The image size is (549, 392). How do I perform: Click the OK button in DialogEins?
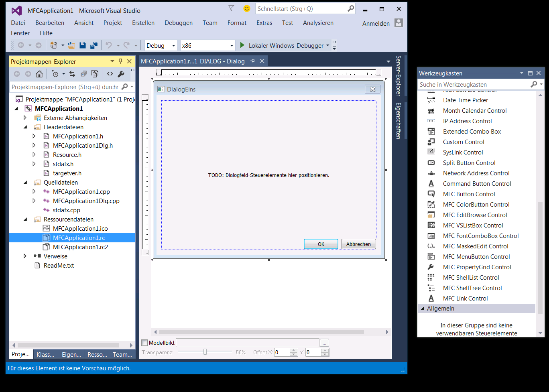321,244
